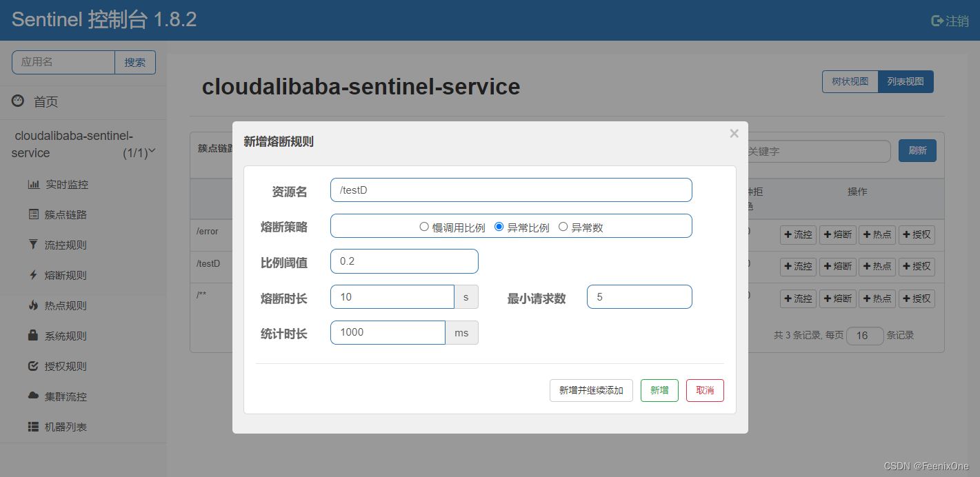The image size is (980, 477).
Task: Click the 流控规则 filter funnel icon
Action: coord(33,245)
